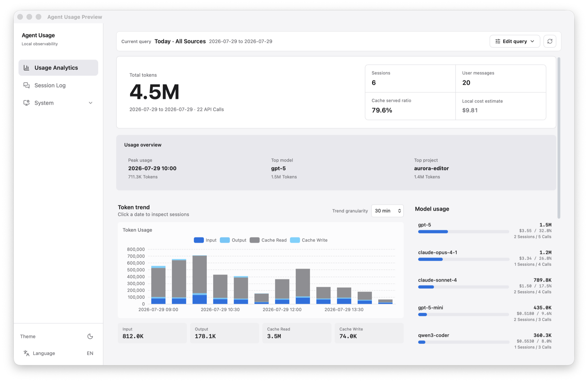The width and height of the screenshot is (588, 382).
Task: Open Usage Analytics page
Action: [58, 68]
